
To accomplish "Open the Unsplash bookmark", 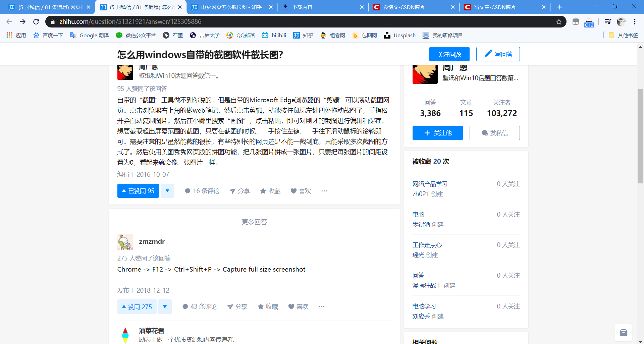I will tap(399, 35).
